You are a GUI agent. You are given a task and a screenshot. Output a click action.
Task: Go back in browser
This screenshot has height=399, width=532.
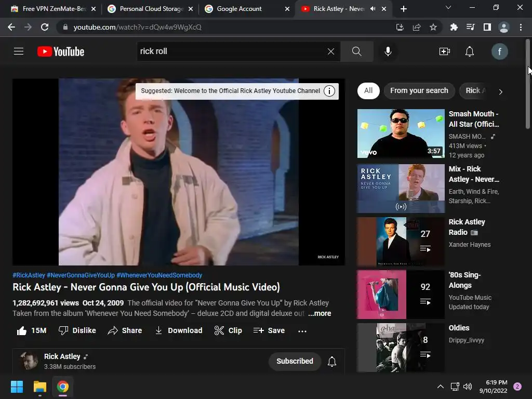(11, 27)
